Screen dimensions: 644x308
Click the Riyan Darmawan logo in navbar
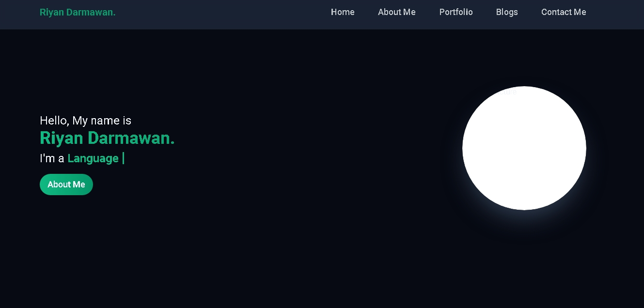click(78, 12)
